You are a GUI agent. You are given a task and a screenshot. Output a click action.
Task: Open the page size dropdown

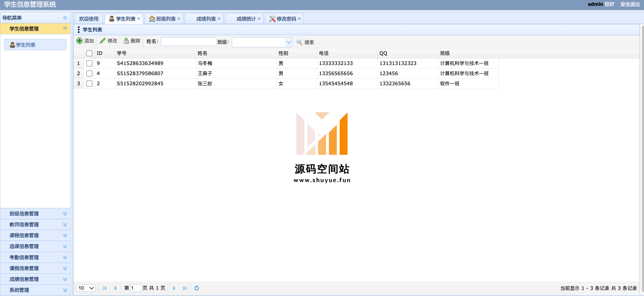pos(86,288)
